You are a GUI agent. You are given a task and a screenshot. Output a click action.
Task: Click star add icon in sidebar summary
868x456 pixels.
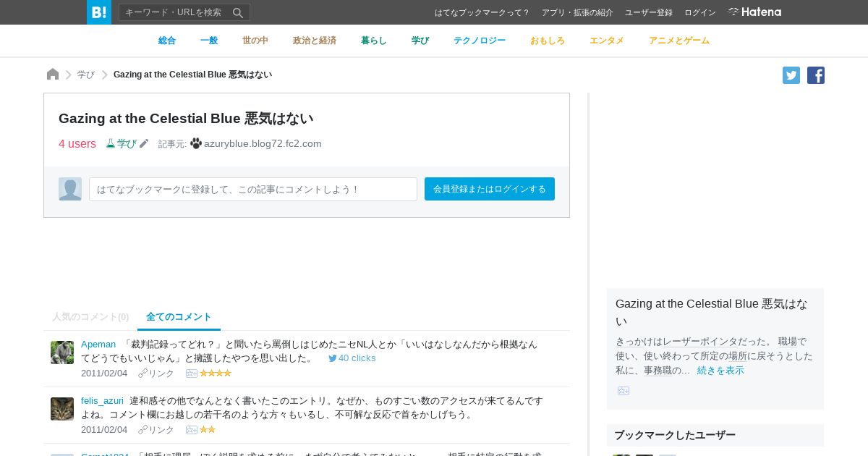624,391
